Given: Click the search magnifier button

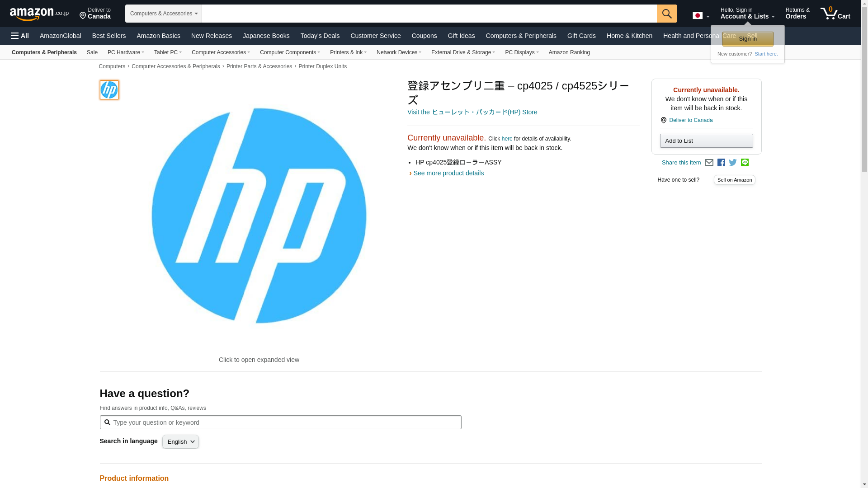Looking at the screenshot, I should [x=666, y=14].
